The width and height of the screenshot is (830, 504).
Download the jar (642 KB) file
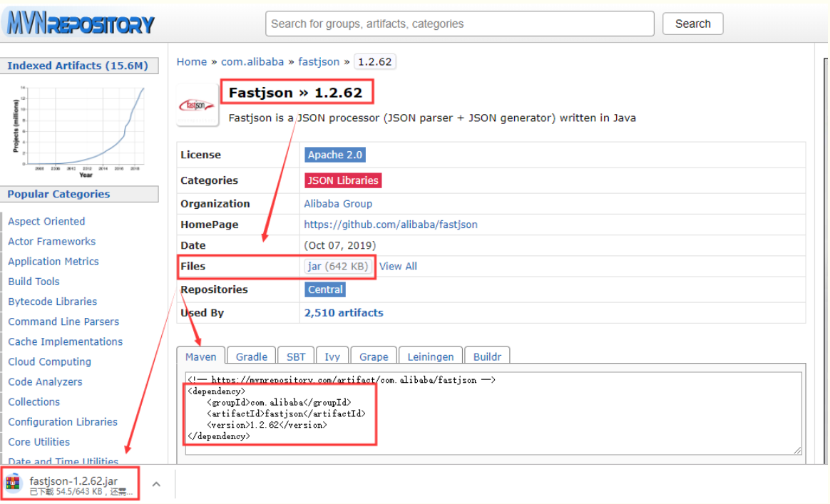338,267
